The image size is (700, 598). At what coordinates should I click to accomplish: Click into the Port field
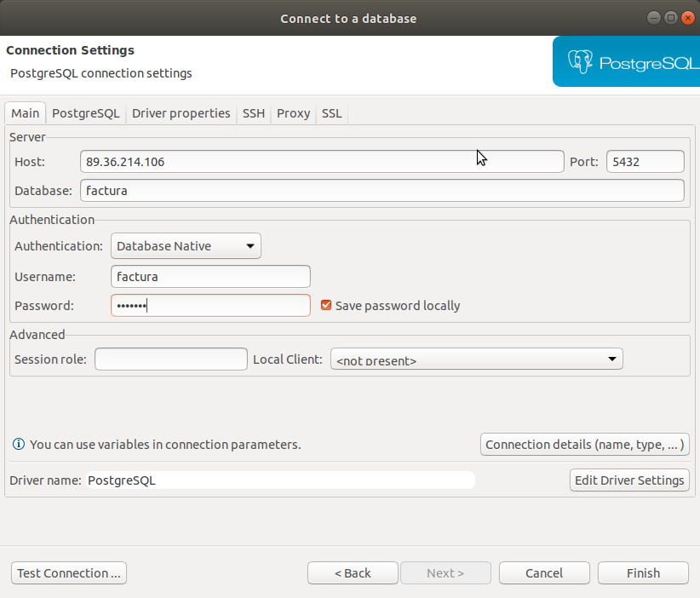[x=645, y=162]
